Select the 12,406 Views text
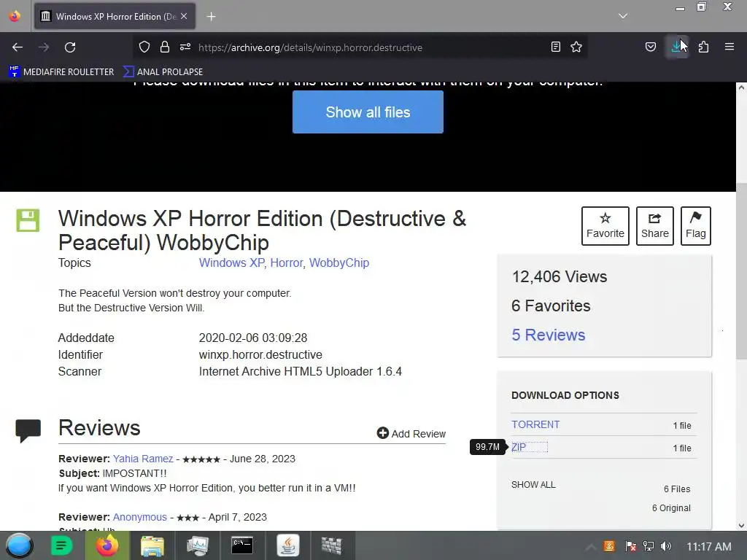Screen dimensions: 747x560 (560, 276)
